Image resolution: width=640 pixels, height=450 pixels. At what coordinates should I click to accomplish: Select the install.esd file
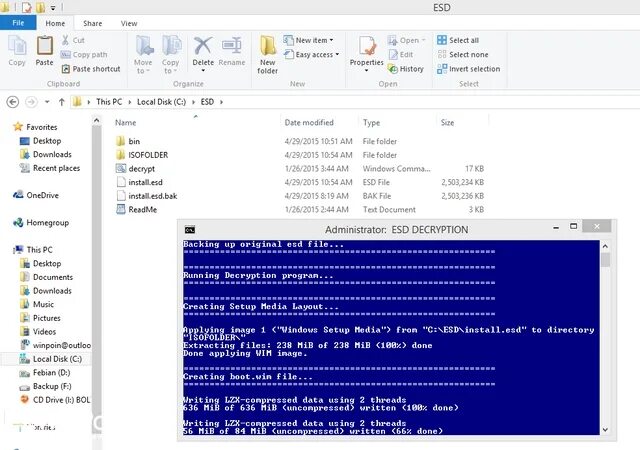coord(139,182)
